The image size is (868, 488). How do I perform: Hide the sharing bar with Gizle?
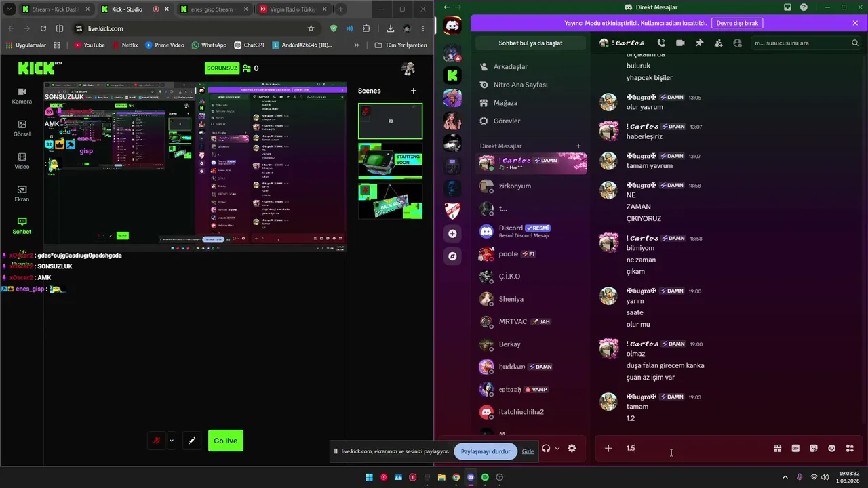click(528, 451)
